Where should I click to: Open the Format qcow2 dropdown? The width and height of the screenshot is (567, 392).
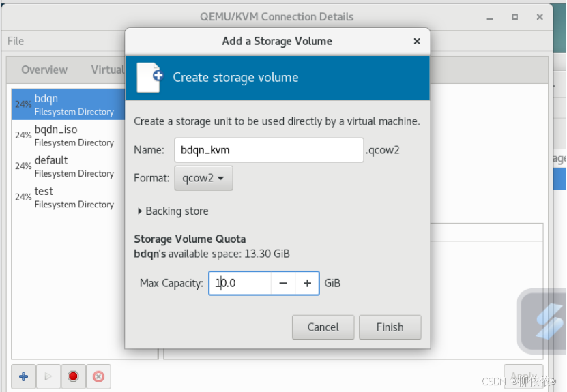coord(203,178)
